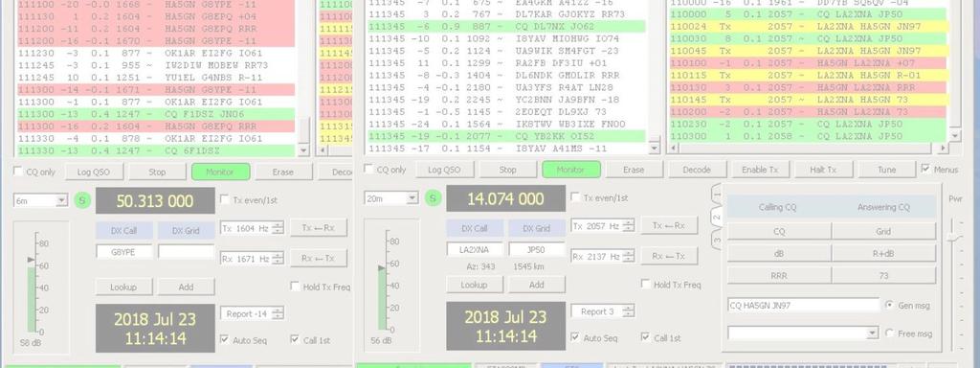980x368 pixels.
Task: Open the 20m band dropdown
Action: 412,198
